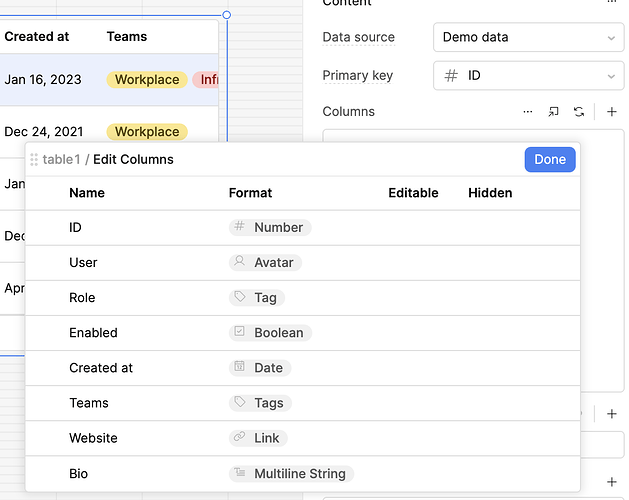Select the Created at name in Edit Columns
Image resolution: width=629 pixels, height=500 pixels.
point(101,368)
